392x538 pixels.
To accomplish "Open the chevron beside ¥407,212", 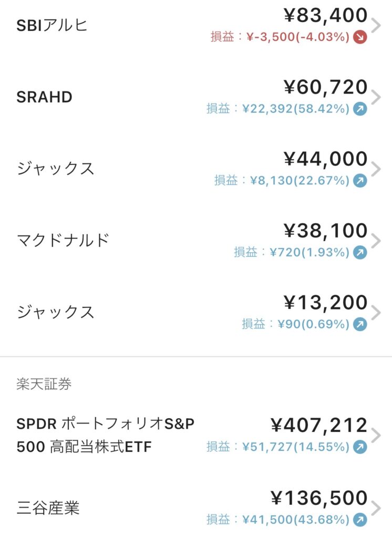I will (375, 436).
